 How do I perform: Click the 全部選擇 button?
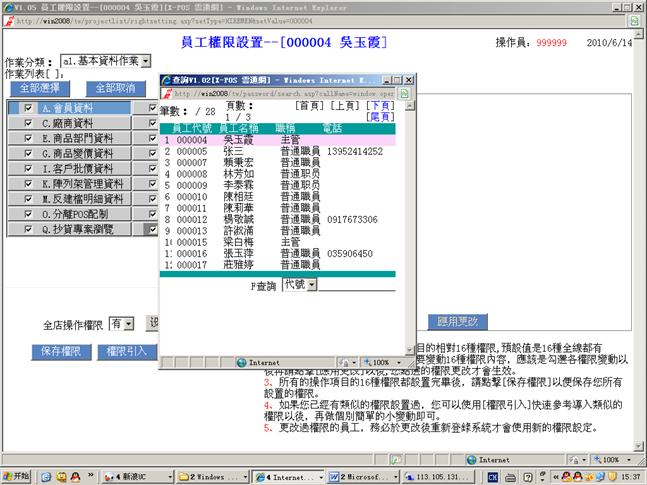(35, 88)
